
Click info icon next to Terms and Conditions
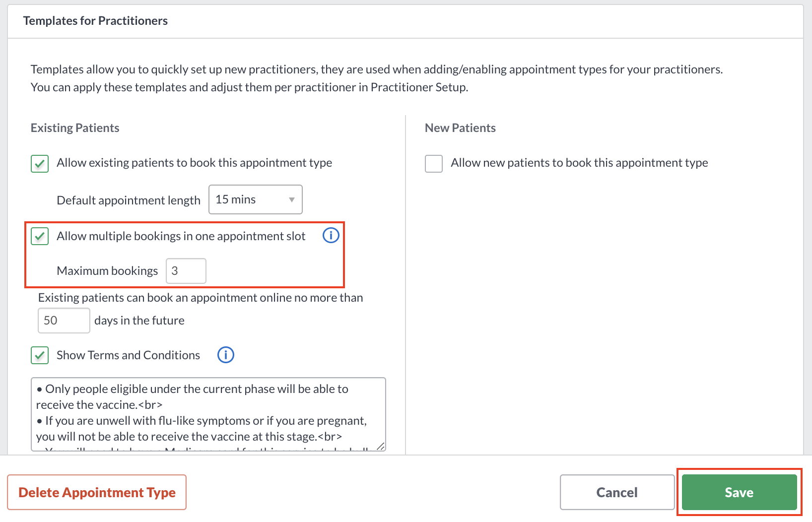pyautogui.click(x=226, y=355)
